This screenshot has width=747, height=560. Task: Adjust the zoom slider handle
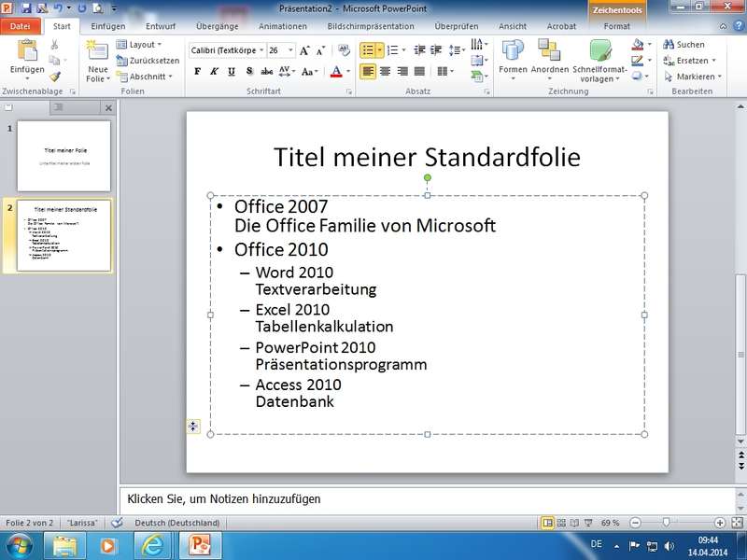(666, 523)
